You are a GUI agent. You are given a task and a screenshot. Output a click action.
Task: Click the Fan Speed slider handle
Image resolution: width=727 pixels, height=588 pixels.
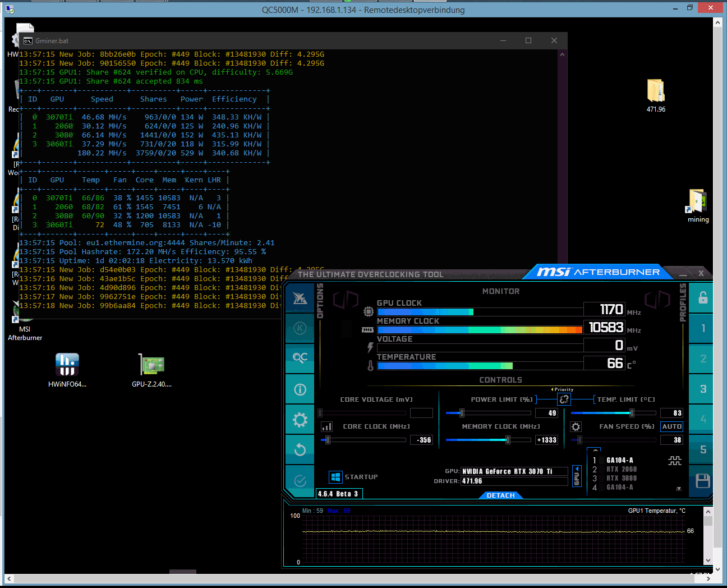click(x=579, y=440)
